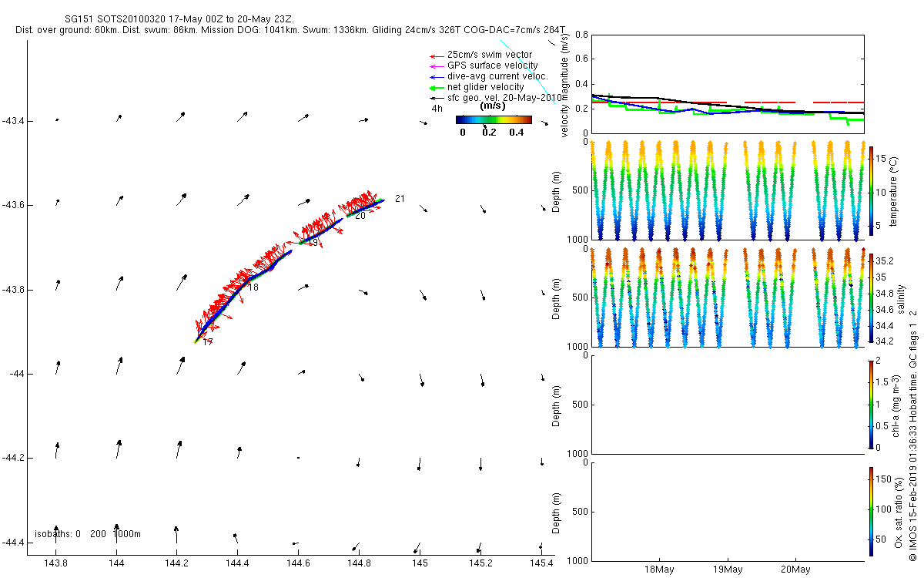Image resolution: width=924 pixels, height=578 pixels.
Task: Click the '20May' time axis tick
Action: coord(795,570)
